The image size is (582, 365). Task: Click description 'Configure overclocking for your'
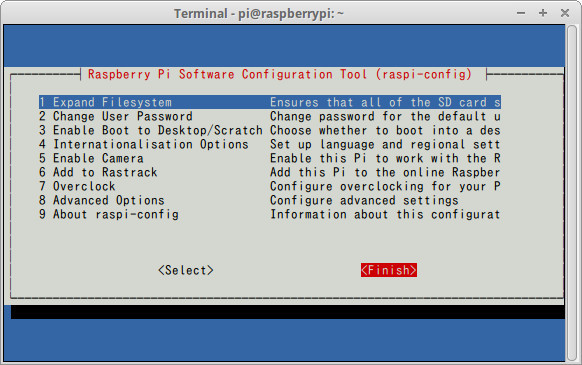[385, 186]
